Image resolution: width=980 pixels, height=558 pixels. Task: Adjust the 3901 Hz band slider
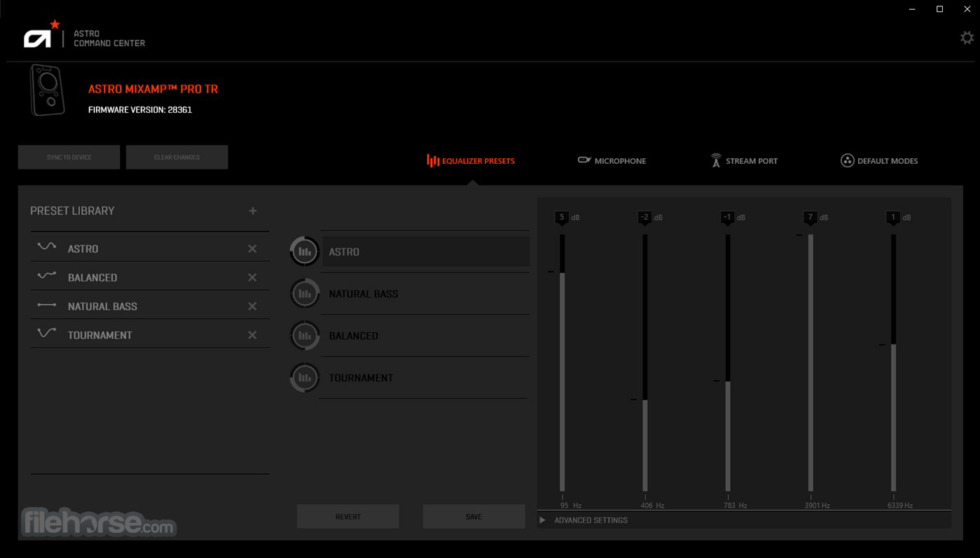pos(810,363)
